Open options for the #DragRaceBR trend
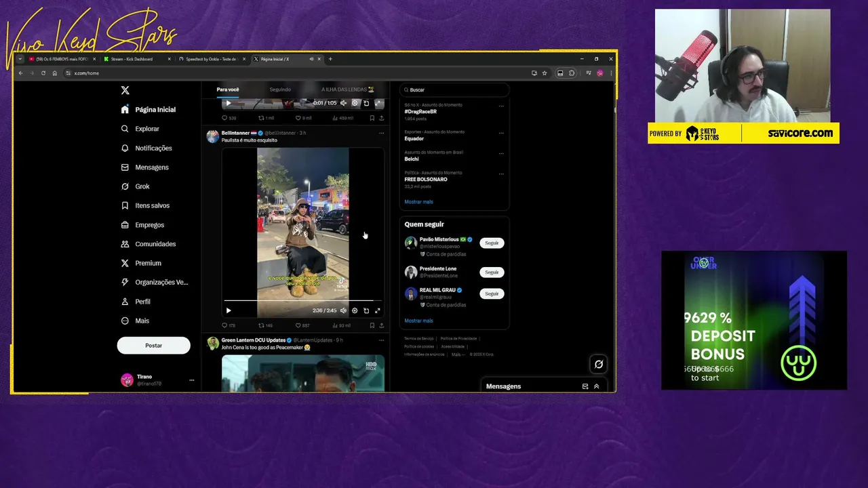 click(x=501, y=106)
